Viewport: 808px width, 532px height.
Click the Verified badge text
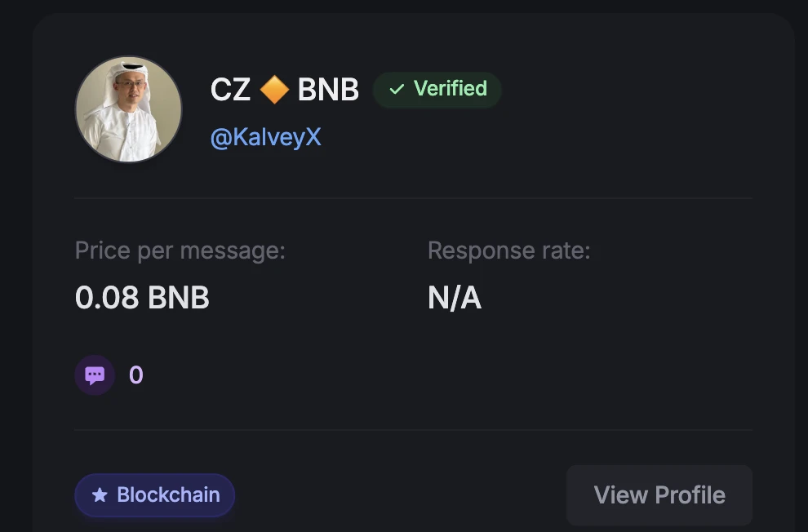pos(450,88)
